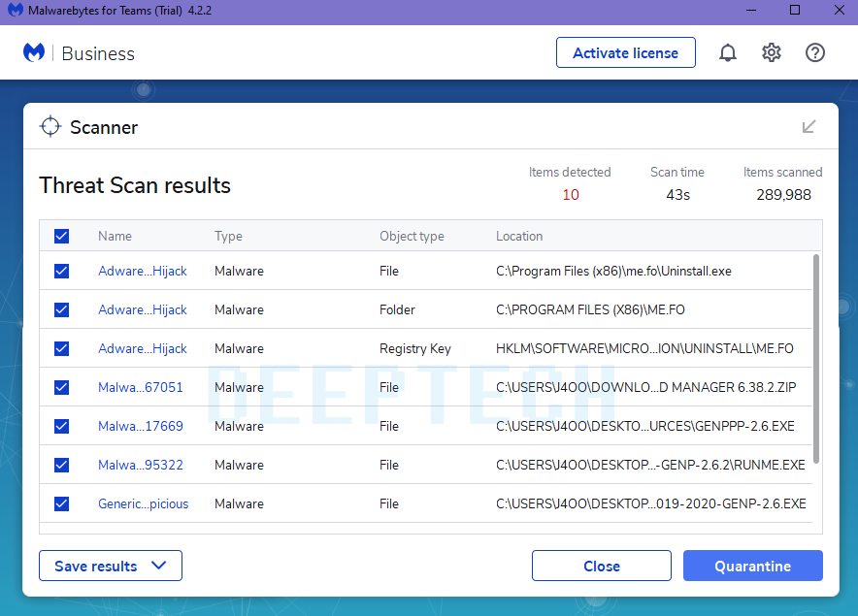Click the Items scanned value 289,988
858x616 pixels.
pos(783,195)
